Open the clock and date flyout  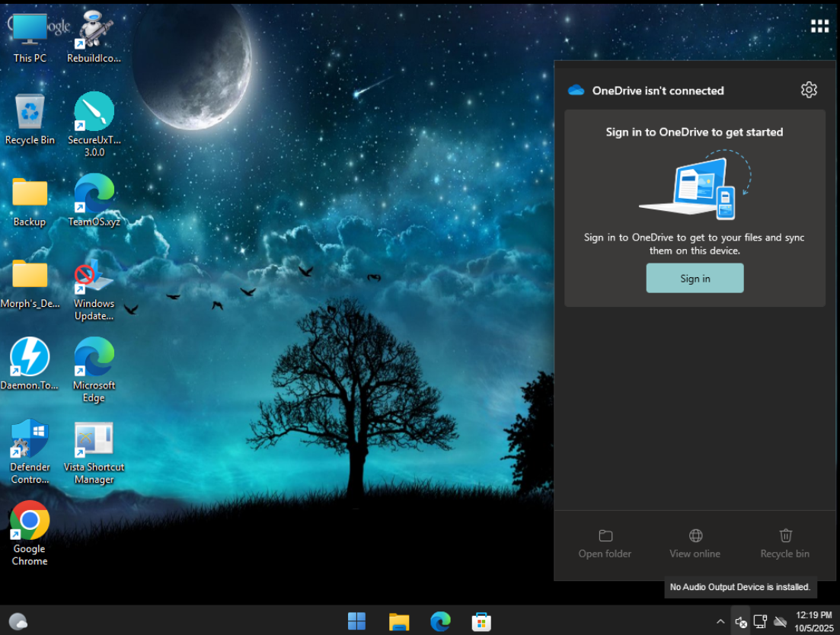[x=813, y=621]
